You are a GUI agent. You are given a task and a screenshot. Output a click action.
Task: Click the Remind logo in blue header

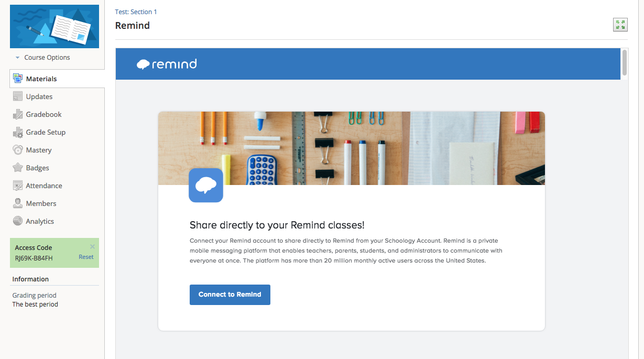167,64
